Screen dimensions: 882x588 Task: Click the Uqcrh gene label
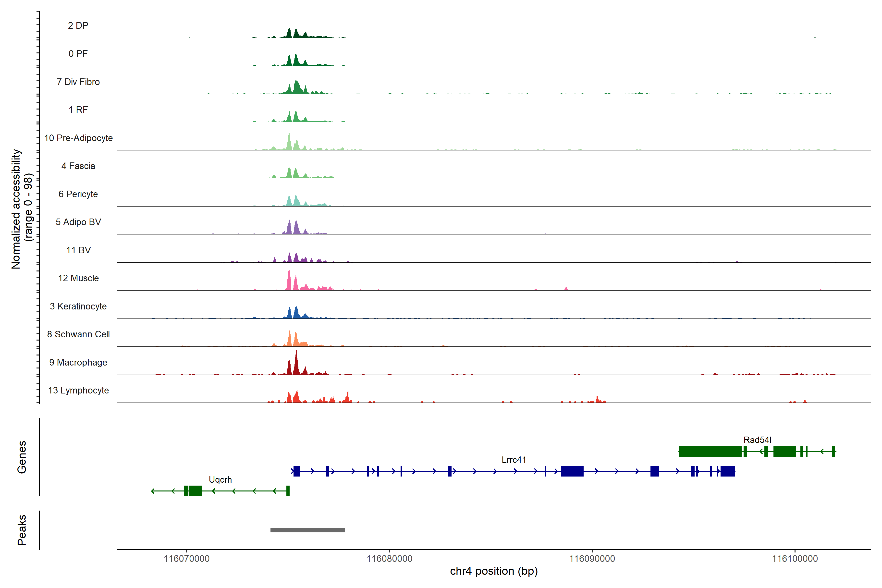(220, 479)
